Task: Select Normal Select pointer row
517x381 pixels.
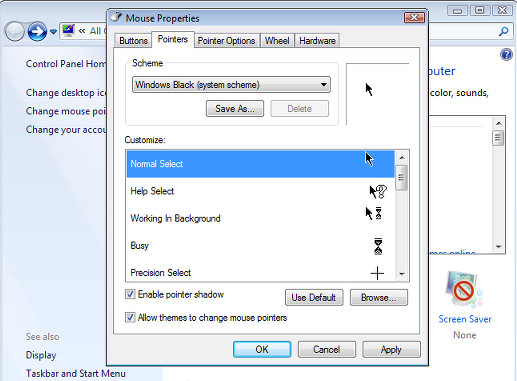Action: click(260, 164)
